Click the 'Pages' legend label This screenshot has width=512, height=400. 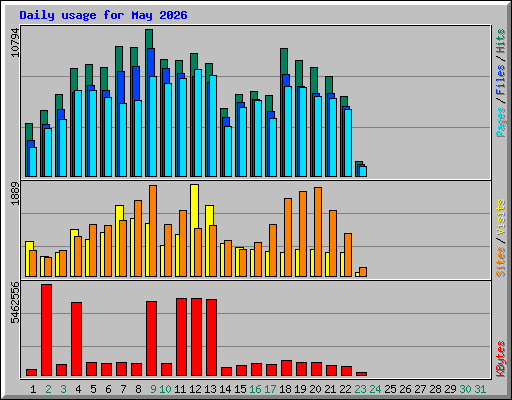[500, 122]
